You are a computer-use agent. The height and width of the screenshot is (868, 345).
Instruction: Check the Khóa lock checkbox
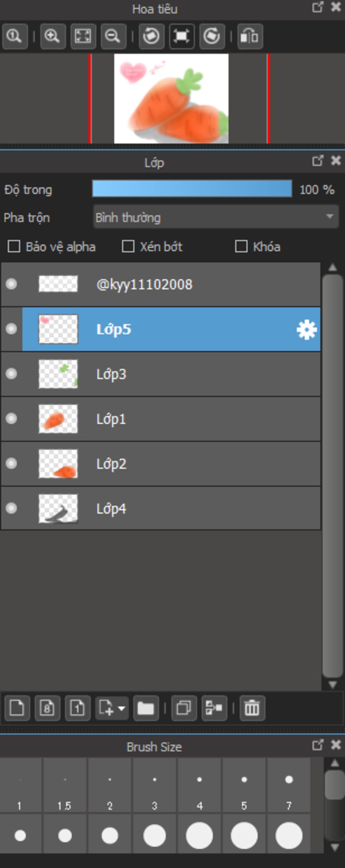coord(241,246)
